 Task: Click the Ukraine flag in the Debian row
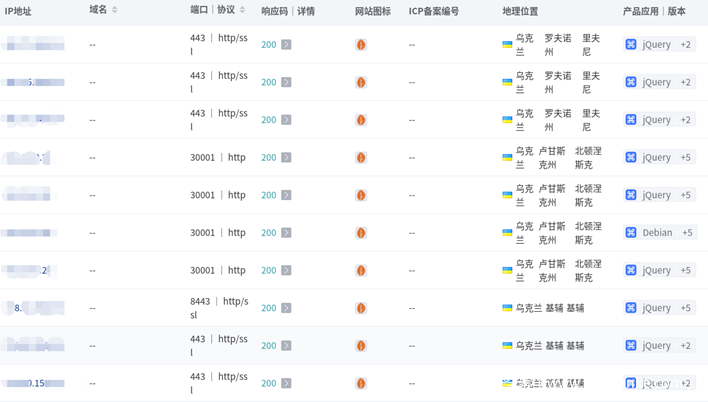(x=507, y=233)
